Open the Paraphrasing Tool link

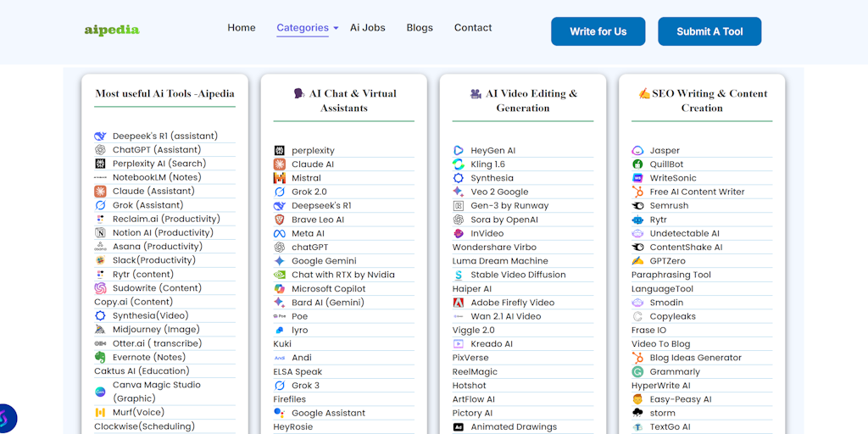[671, 275]
